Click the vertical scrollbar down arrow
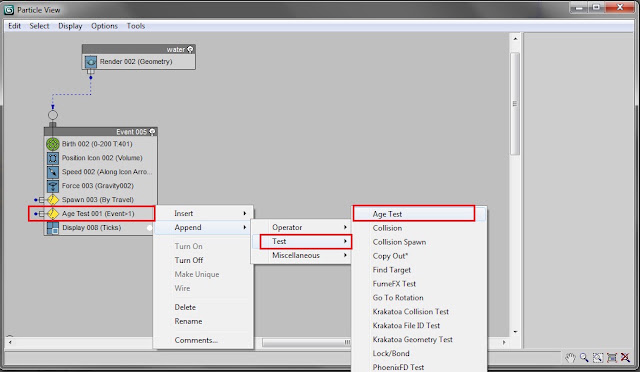Screen dimensions: 640x372 pyautogui.click(x=515, y=332)
